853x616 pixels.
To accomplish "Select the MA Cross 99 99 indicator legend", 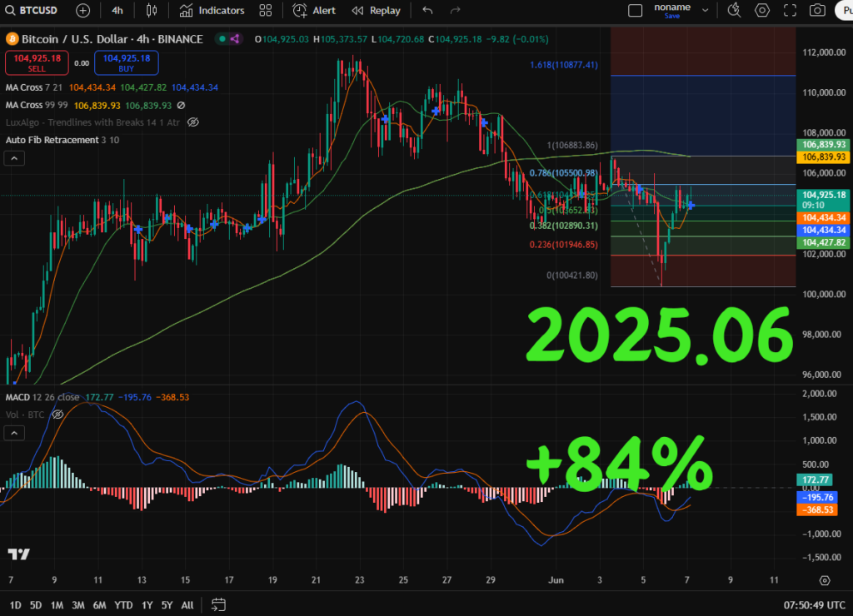I will point(37,106).
